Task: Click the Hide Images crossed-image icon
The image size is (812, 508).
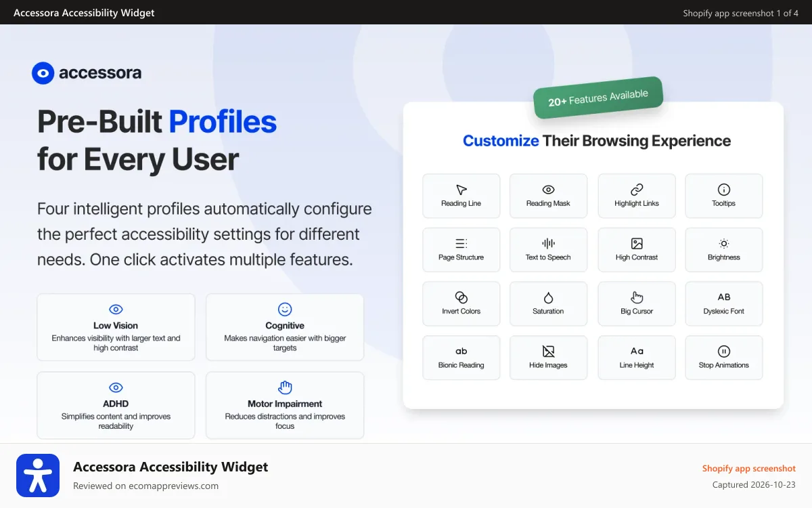Action: tap(548, 352)
